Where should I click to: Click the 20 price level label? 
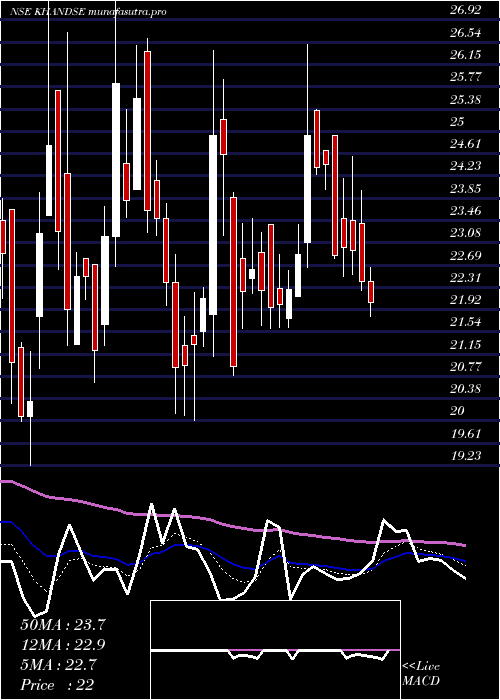click(457, 411)
